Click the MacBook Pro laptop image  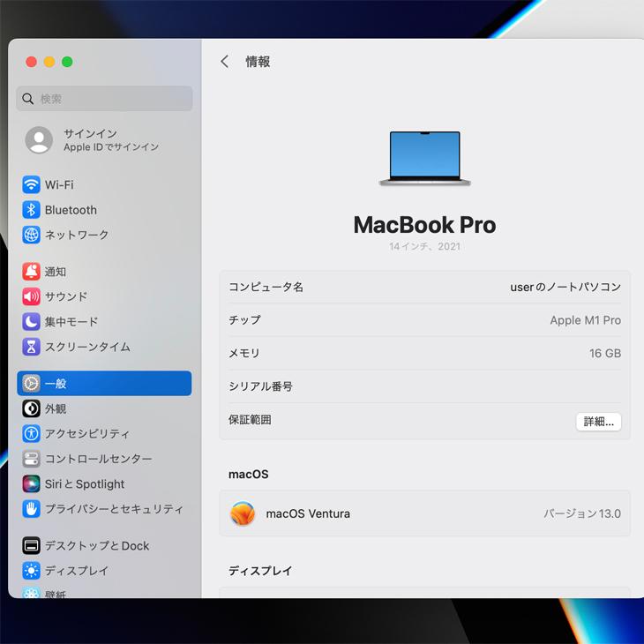tap(424, 159)
